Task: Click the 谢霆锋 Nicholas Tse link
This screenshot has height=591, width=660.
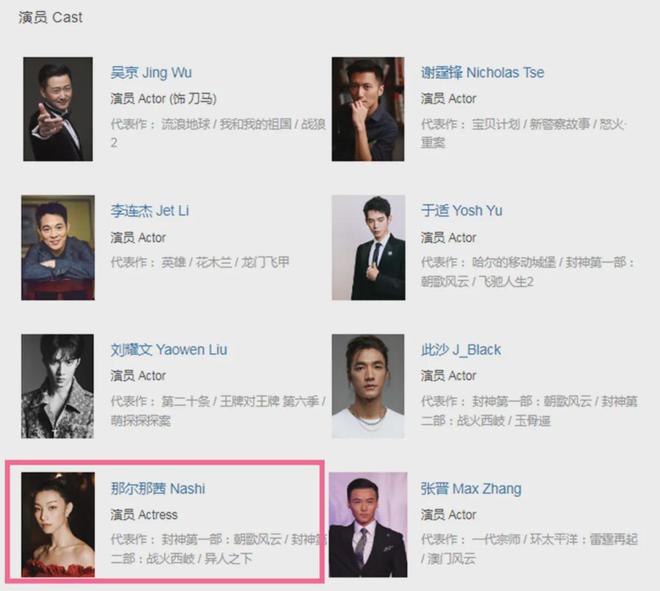Action: (482, 72)
